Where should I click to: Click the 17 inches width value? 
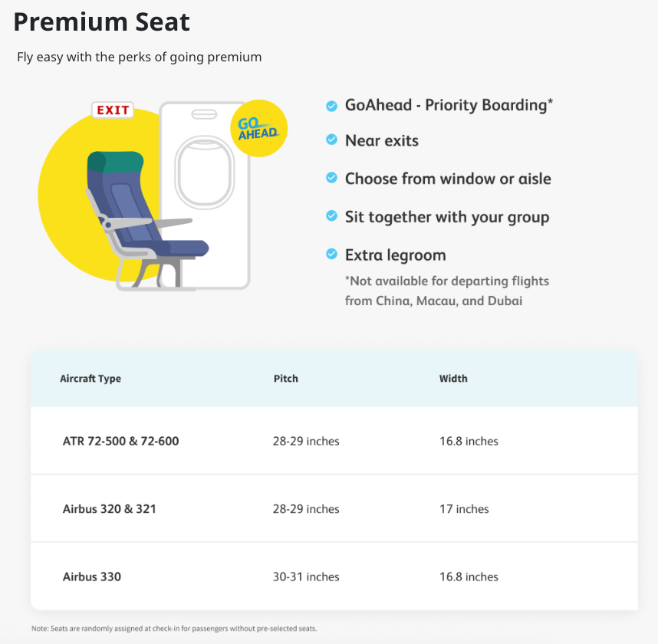(464, 508)
